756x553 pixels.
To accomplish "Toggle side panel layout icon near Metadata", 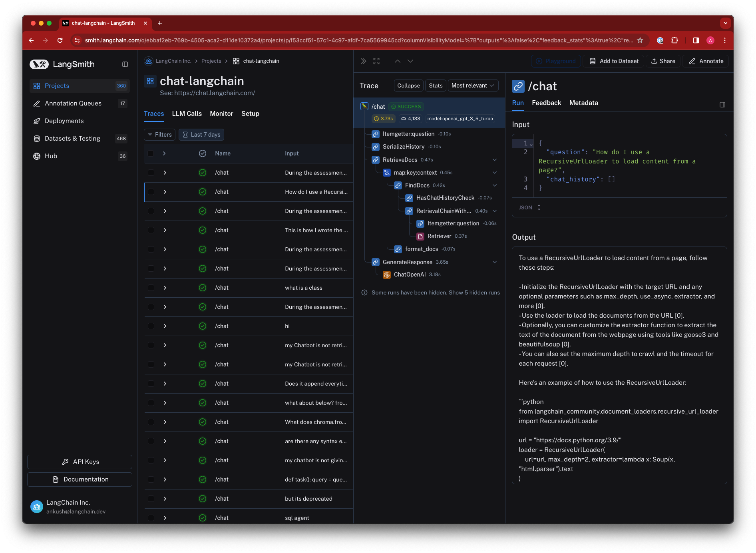I will point(722,105).
